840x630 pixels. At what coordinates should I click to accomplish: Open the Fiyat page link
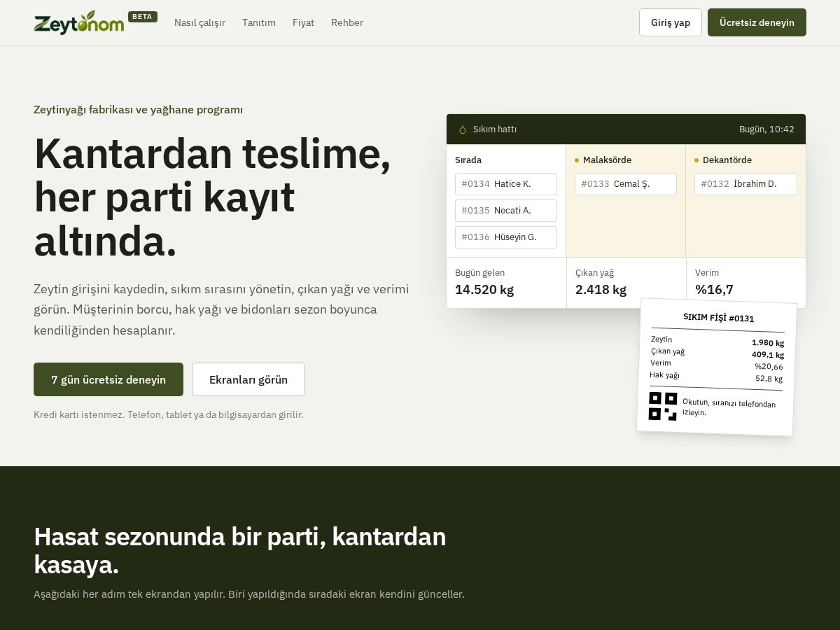303,22
